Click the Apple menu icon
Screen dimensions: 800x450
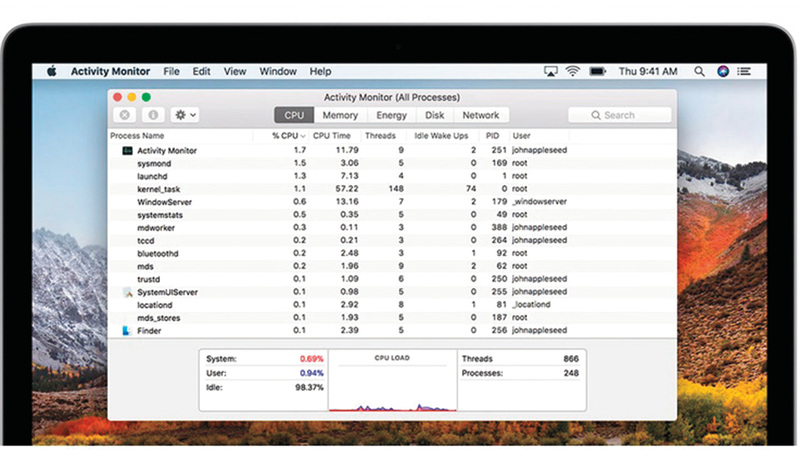point(51,72)
